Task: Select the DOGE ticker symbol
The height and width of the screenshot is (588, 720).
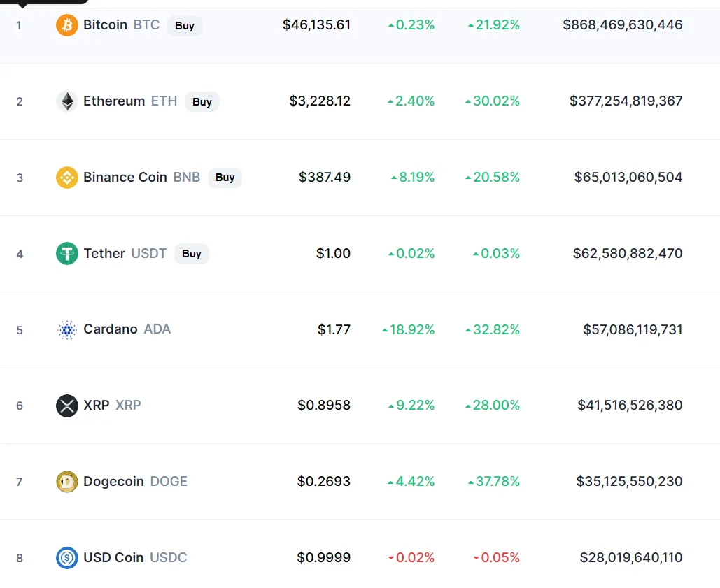Action: tap(169, 481)
